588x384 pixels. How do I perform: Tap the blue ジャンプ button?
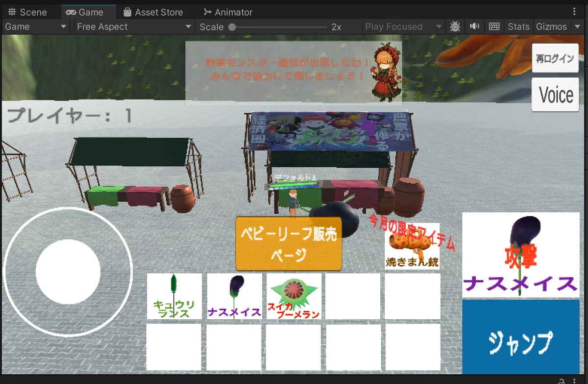(x=520, y=337)
